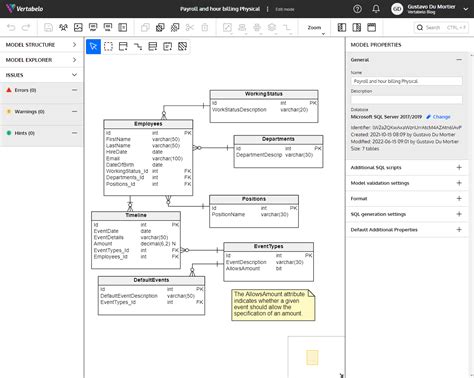The height and width of the screenshot is (378, 474).
Task: Click the Search box in toolbar
Action: [x=441, y=27]
